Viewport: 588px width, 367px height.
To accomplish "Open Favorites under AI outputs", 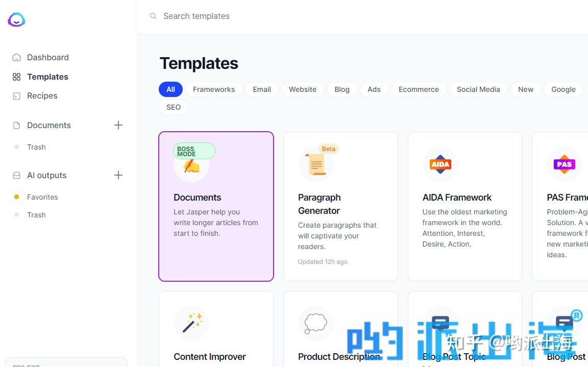I will click(42, 197).
